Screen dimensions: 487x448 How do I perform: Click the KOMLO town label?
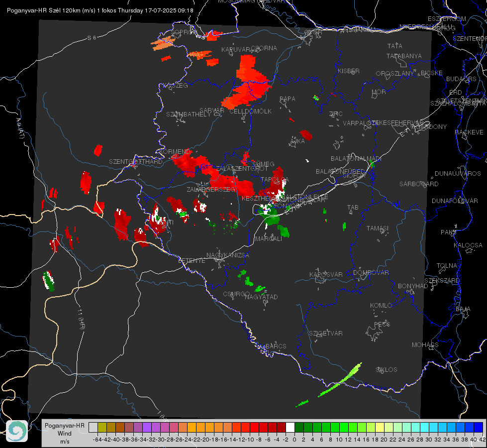[381, 306]
